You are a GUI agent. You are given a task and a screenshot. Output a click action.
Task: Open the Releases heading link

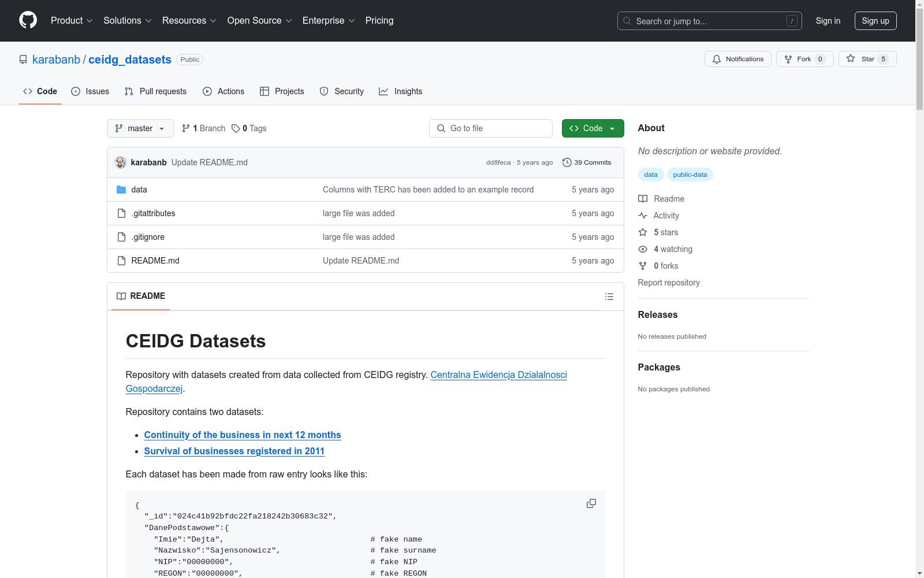658,314
